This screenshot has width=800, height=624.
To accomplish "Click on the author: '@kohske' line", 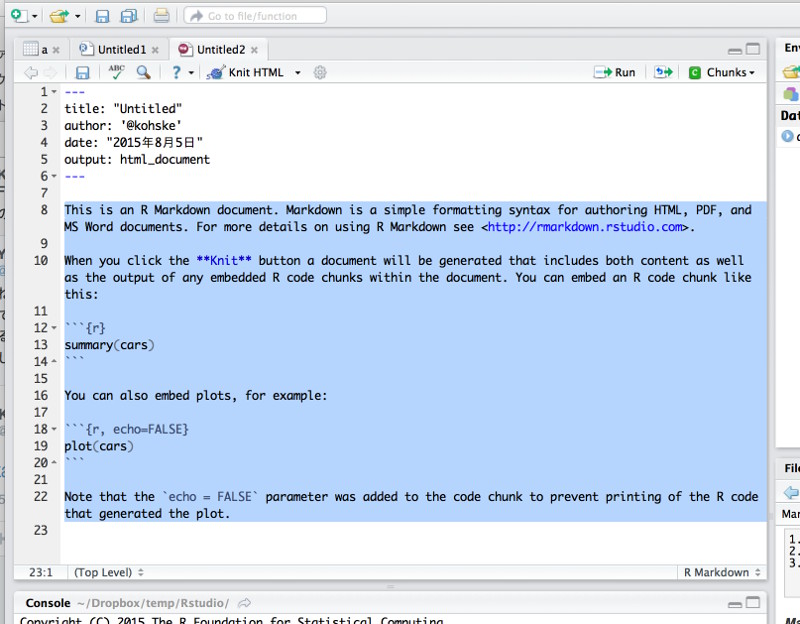I will point(123,126).
